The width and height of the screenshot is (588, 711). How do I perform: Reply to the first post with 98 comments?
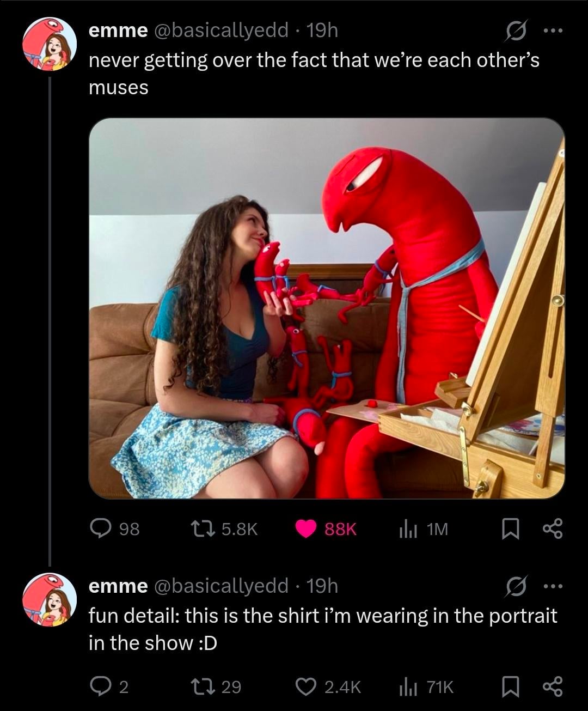[101, 528]
